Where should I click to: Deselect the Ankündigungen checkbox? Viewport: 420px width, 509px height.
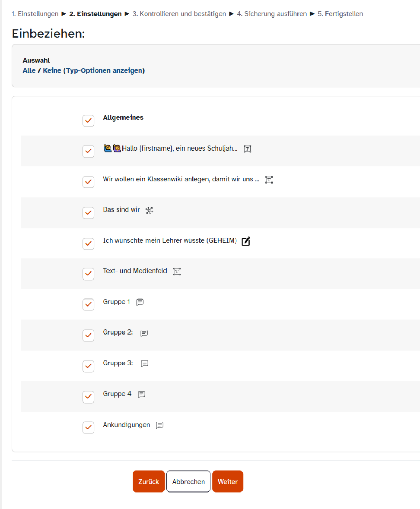[x=89, y=427]
